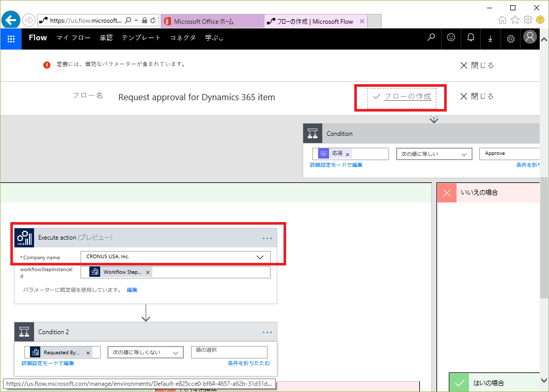Open コネクタ in the nav bar
The height and width of the screenshot is (392, 549).
[x=183, y=38]
